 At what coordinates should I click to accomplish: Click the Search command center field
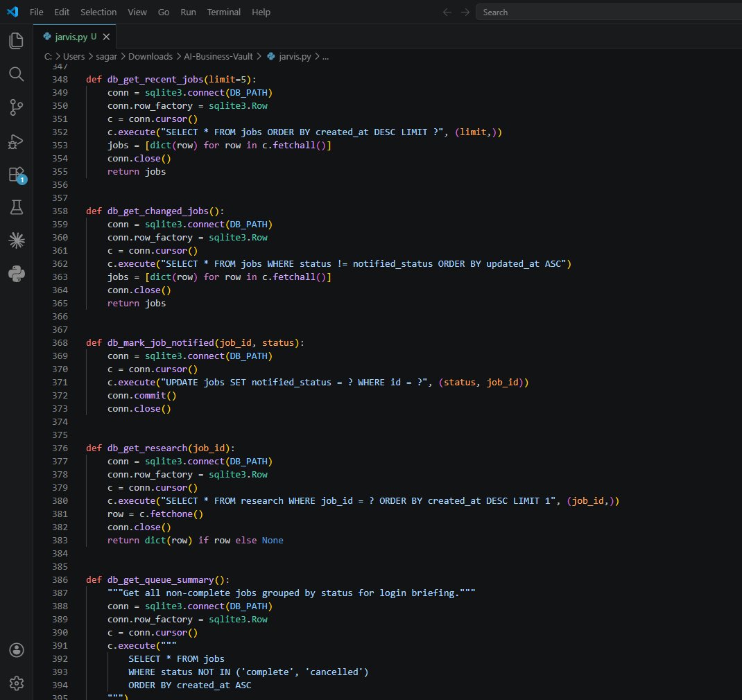pos(609,12)
